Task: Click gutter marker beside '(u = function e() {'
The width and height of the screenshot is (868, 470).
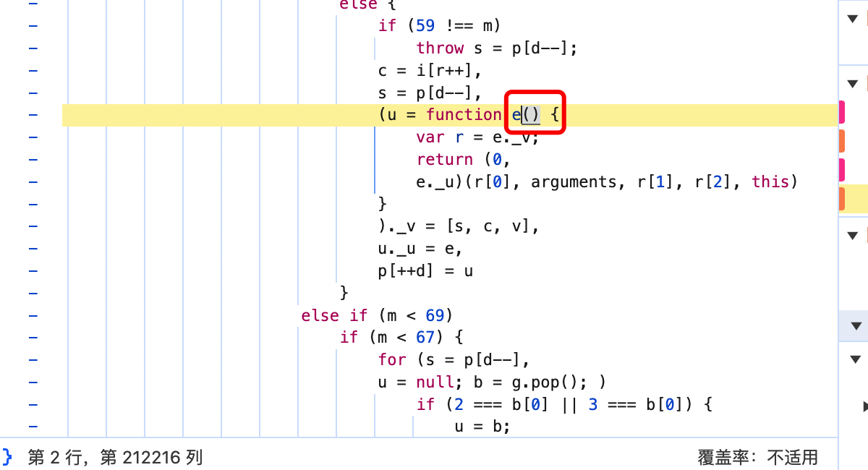Action: [33, 114]
